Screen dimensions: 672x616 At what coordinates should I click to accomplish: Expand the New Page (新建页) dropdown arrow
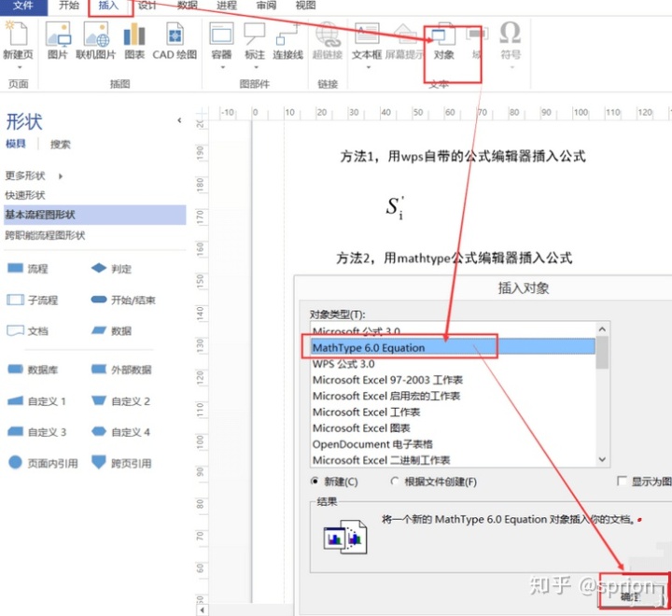(x=19, y=67)
